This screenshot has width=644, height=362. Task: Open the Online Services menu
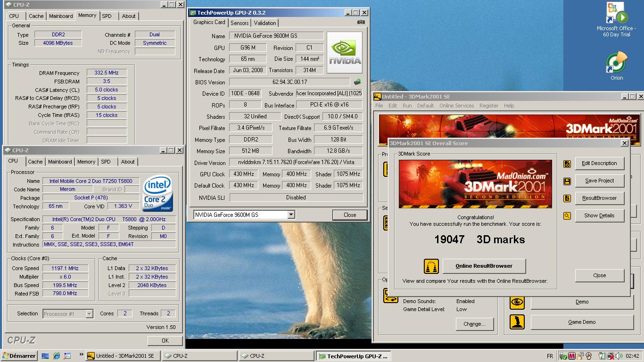pos(457,106)
